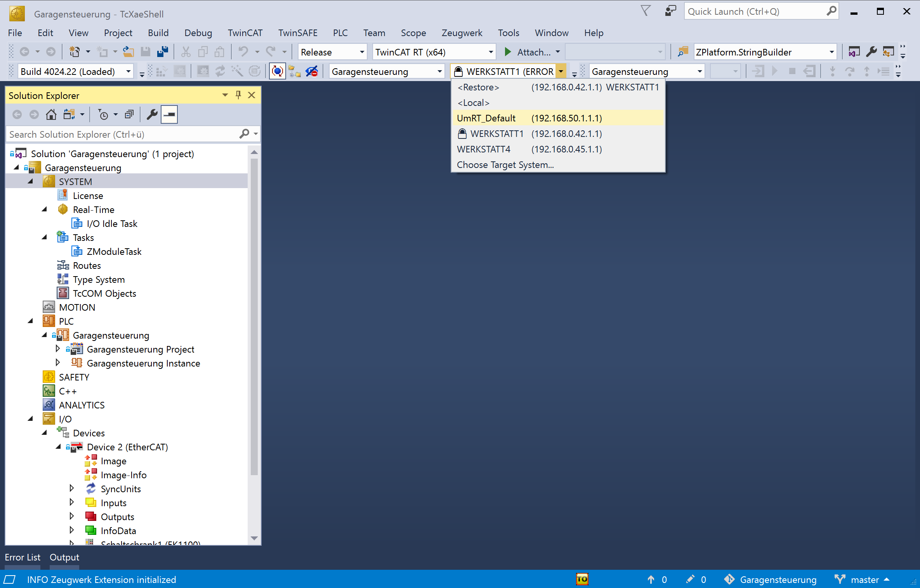Viewport: 920px width, 588px height.
Task: Click the unpushed commits arrow in status bar
Action: click(x=651, y=579)
